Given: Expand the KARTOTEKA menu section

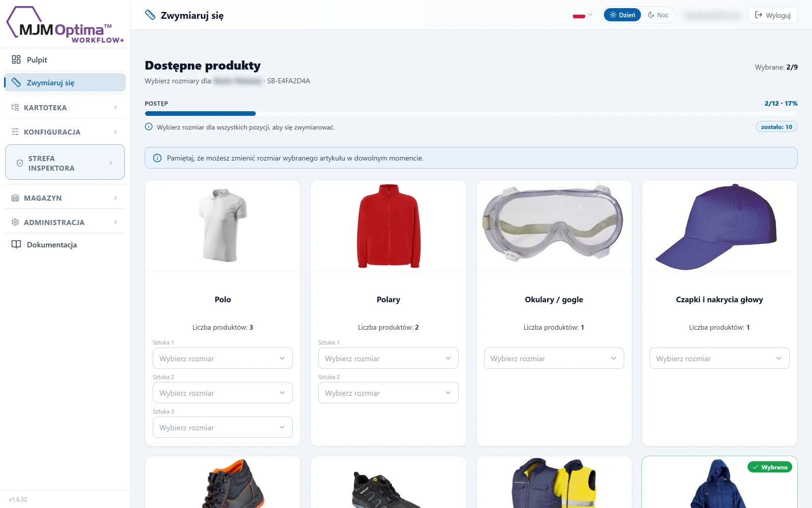Looking at the screenshot, I should click(65, 107).
